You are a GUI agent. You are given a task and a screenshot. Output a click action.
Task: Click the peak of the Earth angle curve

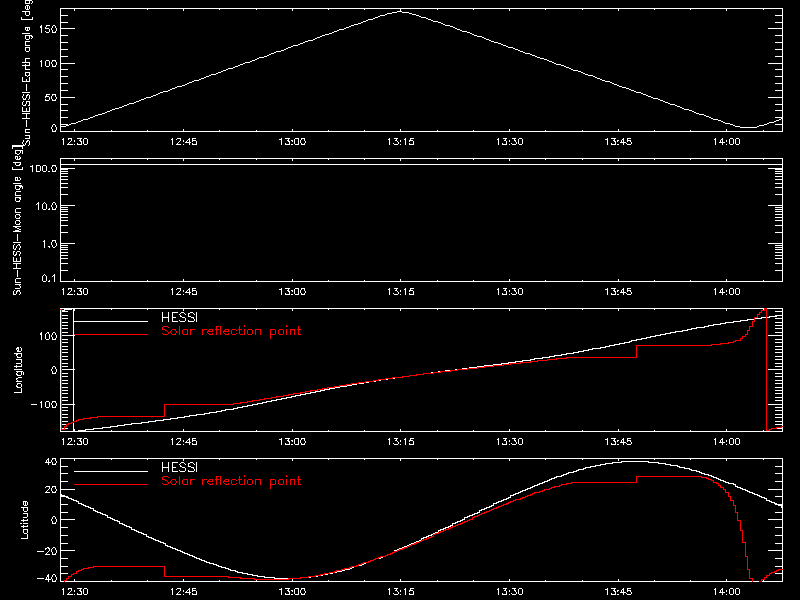[402, 11]
